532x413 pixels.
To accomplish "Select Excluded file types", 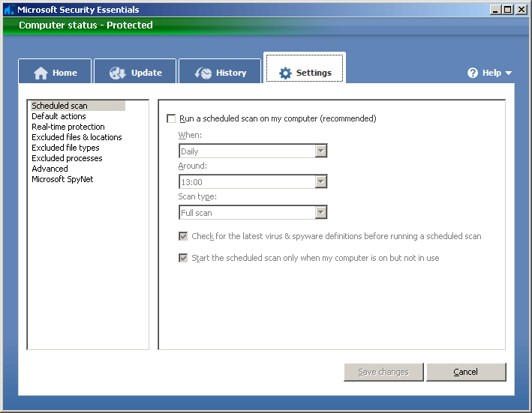I will [x=65, y=148].
